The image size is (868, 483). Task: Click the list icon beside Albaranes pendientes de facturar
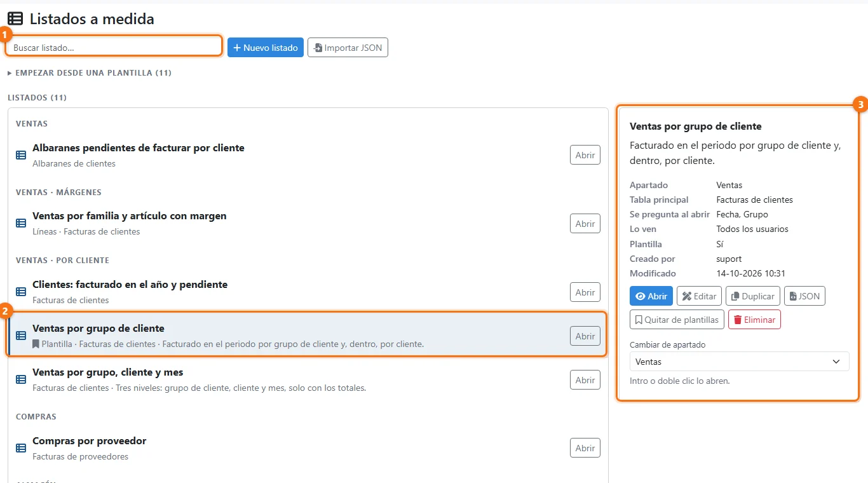[21, 155]
